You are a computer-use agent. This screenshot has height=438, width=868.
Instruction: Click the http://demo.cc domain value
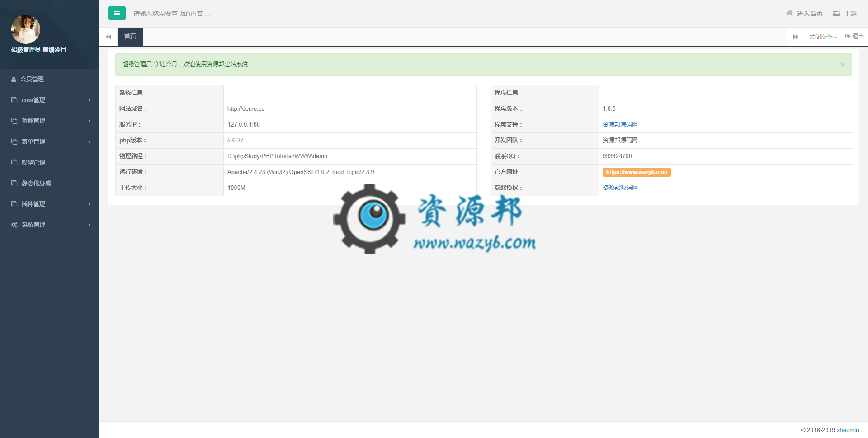pos(246,108)
